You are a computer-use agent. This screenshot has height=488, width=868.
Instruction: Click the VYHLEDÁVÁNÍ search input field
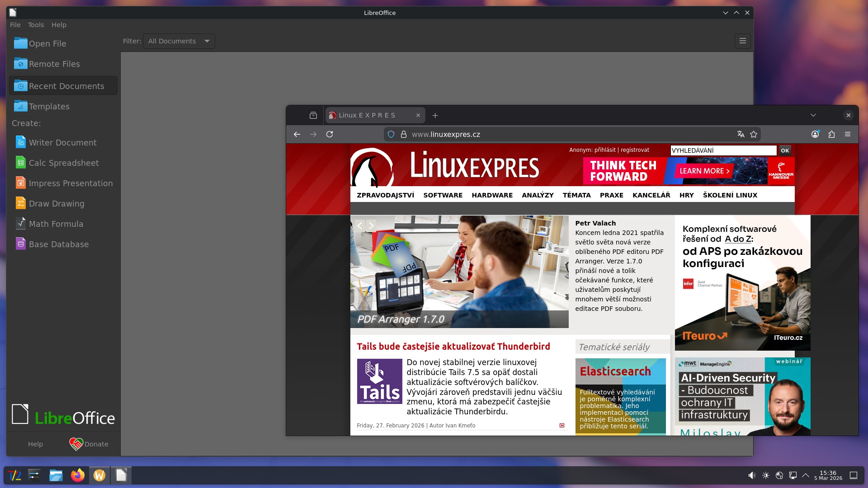[723, 150]
